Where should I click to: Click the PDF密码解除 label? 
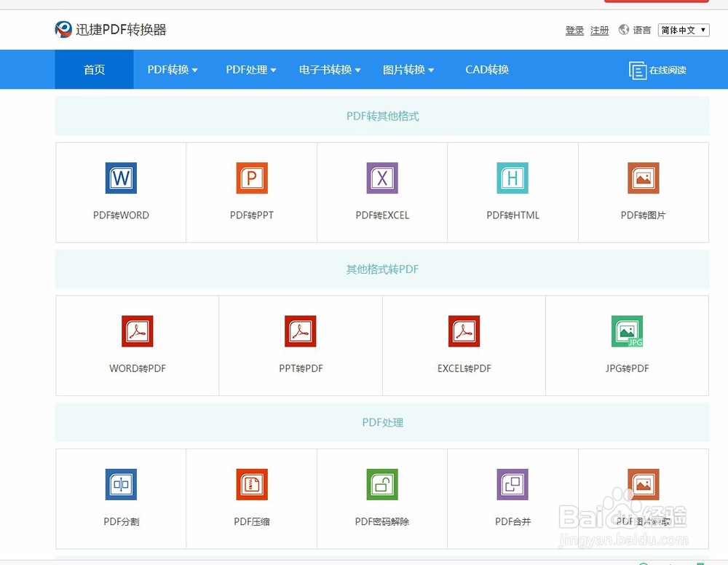382,522
